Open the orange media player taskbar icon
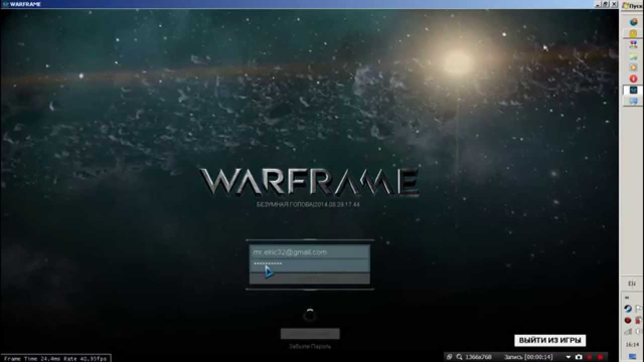Image resolution: width=644 pixels, height=362 pixels. coord(633,67)
